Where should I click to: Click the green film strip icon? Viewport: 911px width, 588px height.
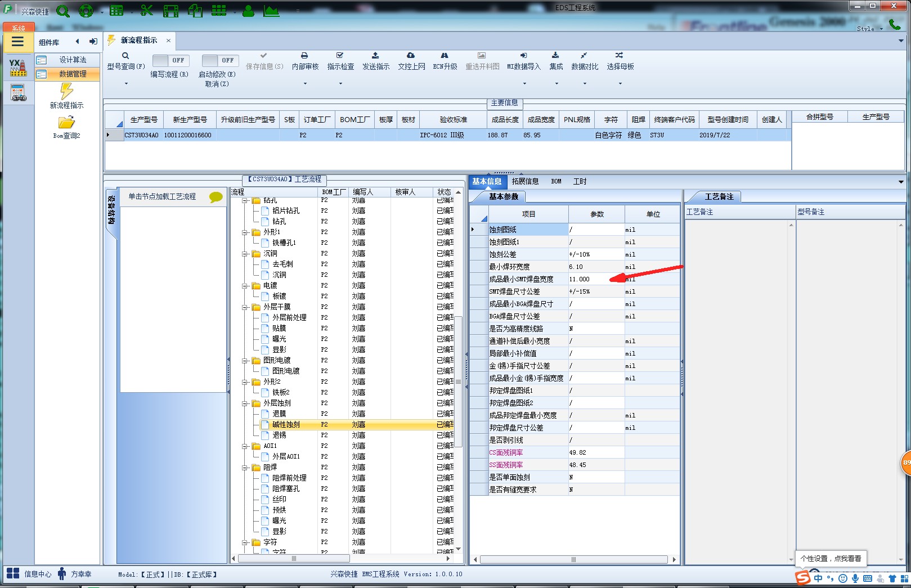(x=170, y=11)
